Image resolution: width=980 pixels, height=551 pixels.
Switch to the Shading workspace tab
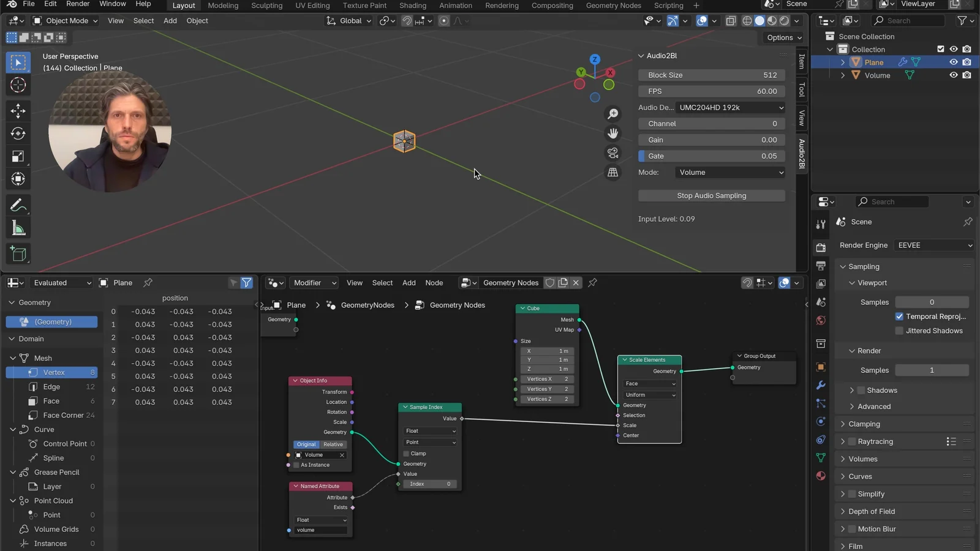pos(412,6)
